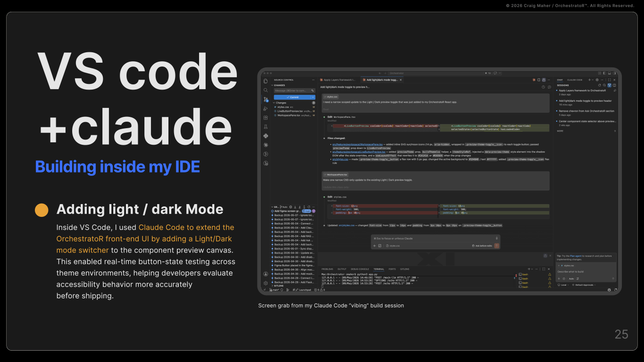Image resolution: width=644 pixels, height=362 pixels.
Task: Switch to the DEBUG CONSOLE tab
Action: coord(360,269)
